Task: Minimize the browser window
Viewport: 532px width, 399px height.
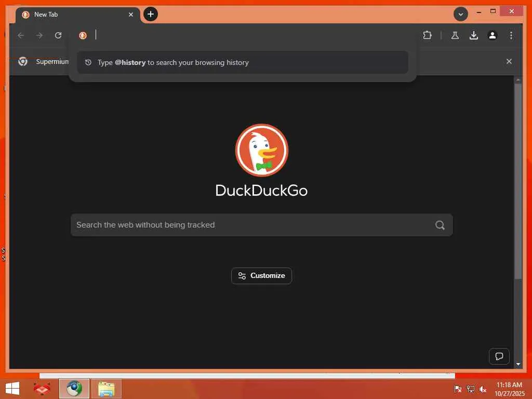Action: [x=478, y=12]
